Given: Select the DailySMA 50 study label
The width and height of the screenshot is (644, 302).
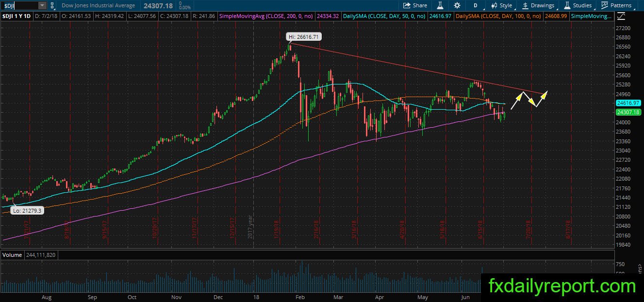Looking at the screenshot, I should tap(384, 16).
